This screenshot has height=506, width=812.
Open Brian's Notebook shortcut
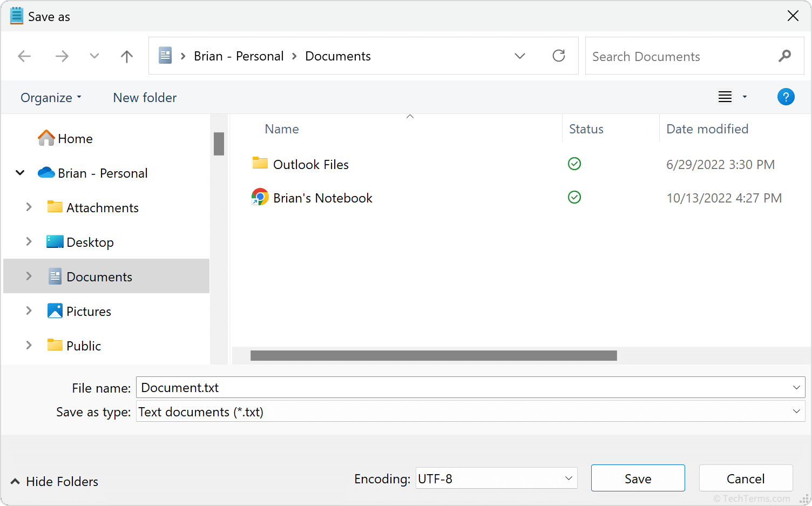(x=322, y=197)
